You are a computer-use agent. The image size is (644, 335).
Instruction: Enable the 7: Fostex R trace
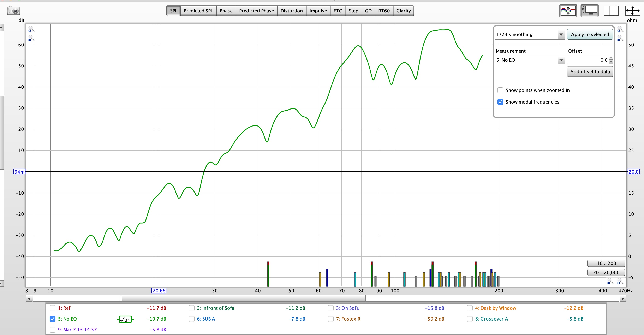pos(330,319)
